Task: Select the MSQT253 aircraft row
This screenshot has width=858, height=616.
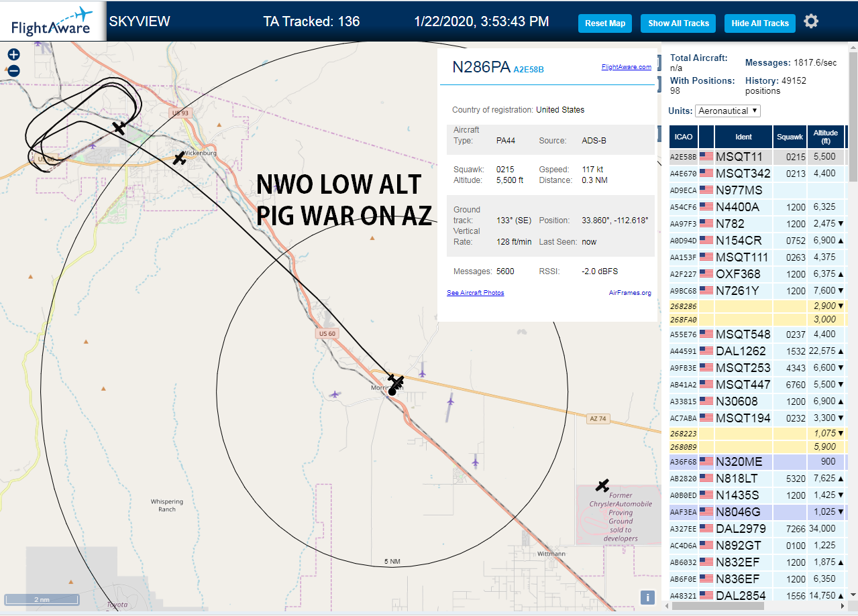Action: tap(757, 368)
